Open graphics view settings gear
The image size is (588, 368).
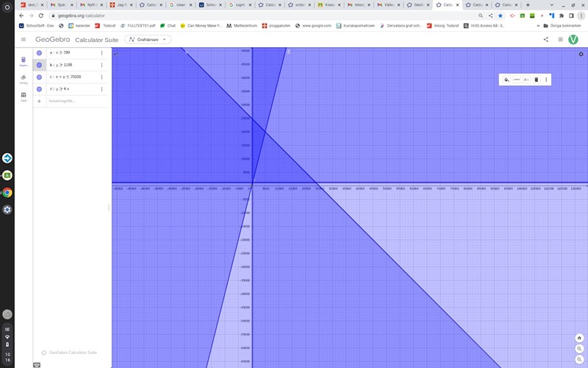click(581, 54)
